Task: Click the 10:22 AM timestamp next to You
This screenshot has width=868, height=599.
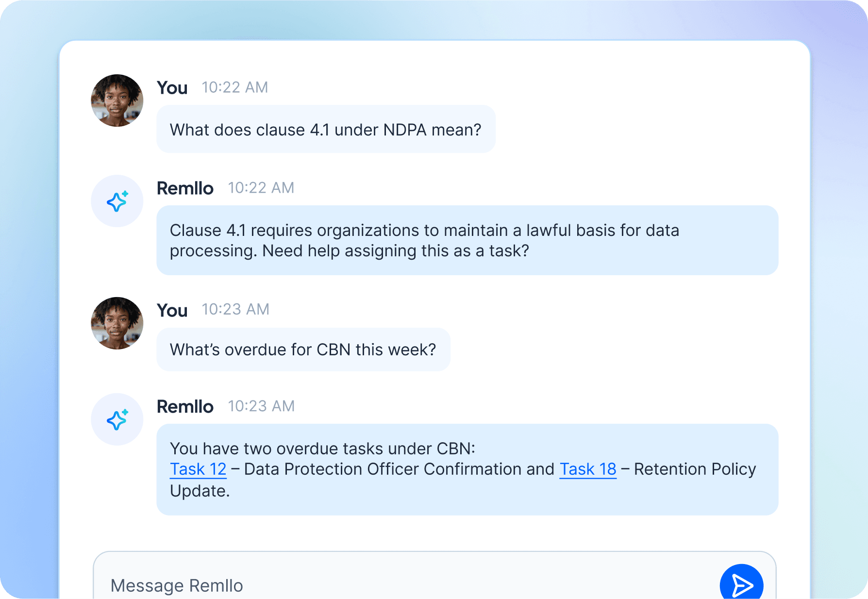Action: click(235, 87)
